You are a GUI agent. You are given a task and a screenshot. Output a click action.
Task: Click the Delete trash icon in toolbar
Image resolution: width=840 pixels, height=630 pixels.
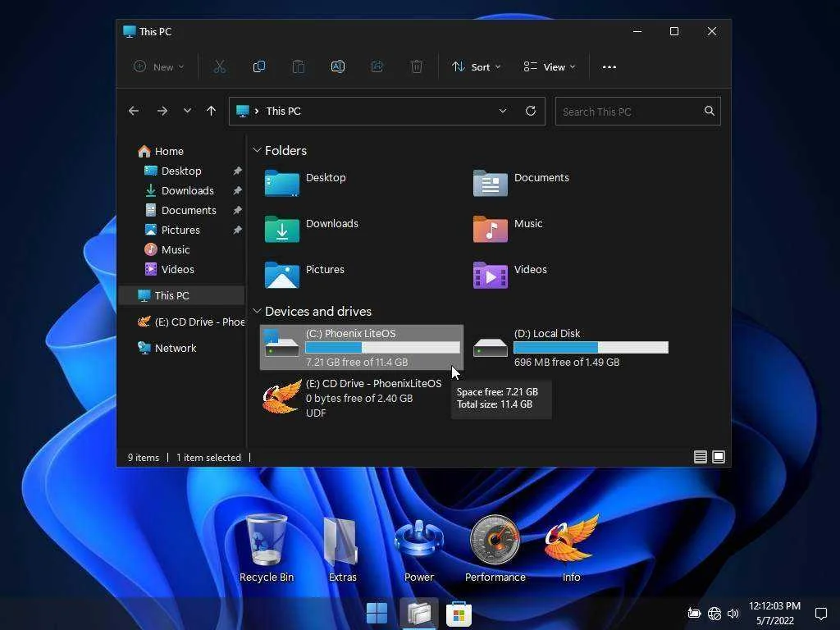coord(416,67)
